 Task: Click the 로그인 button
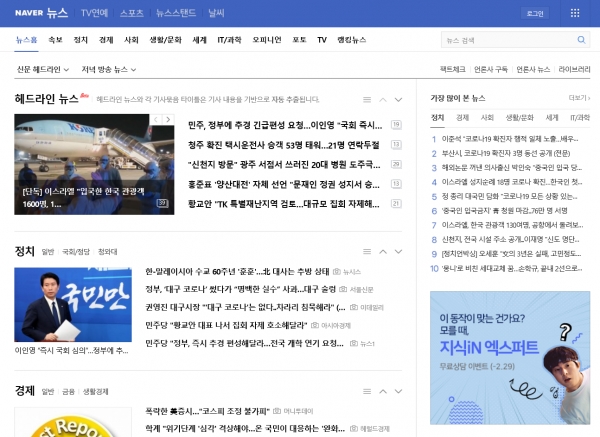(x=535, y=13)
